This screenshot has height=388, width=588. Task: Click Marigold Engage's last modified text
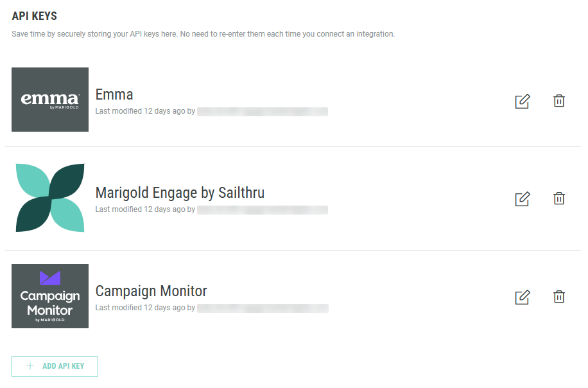(x=144, y=209)
